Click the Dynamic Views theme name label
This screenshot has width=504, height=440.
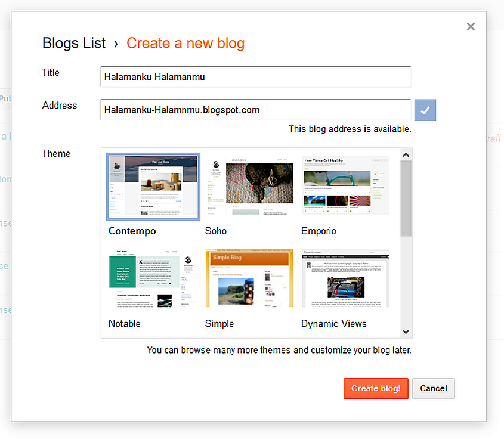pyautogui.click(x=333, y=323)
